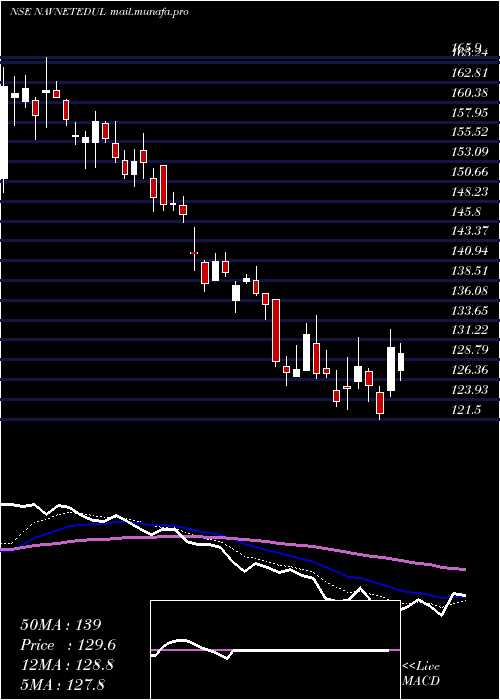Select the 143.37 price level label
The width and height of the screenshot is (500, 700).
pyautogui.click(x=469, y=231)
